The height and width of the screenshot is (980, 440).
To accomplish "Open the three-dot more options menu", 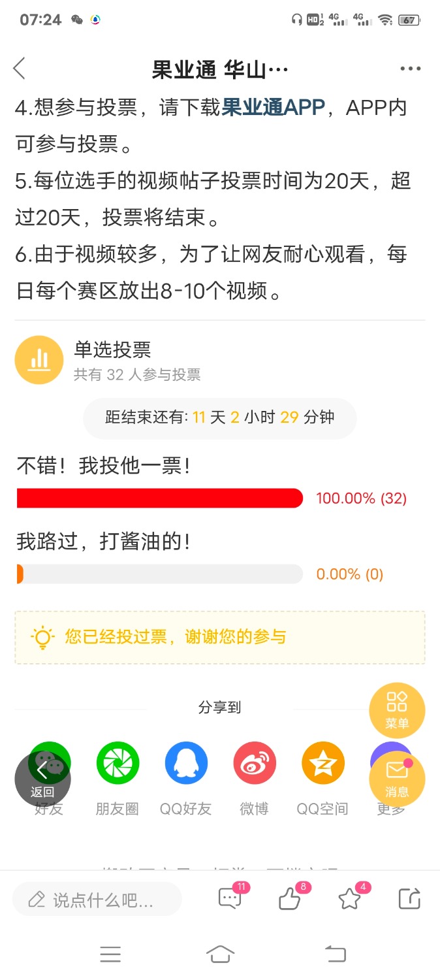I will 411,69.
